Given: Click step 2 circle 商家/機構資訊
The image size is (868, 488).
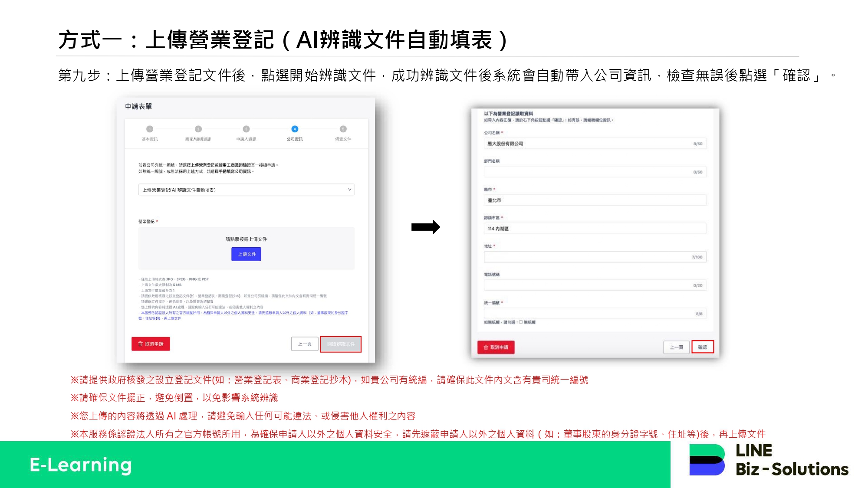Looking at the screenshot, I should (x=198, y=129).
